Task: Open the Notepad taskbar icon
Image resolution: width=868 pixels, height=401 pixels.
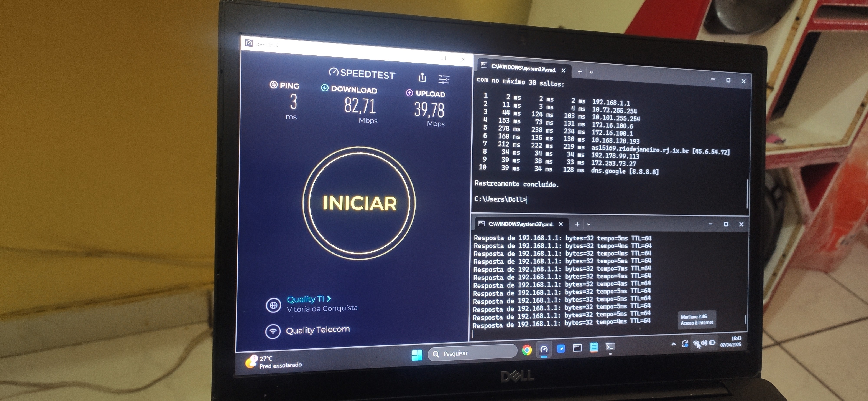Action: click(x=594, y=347)
